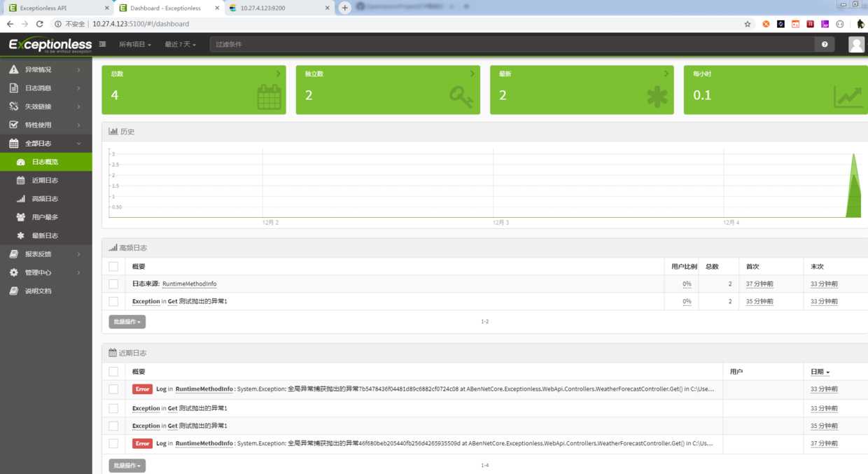Click the site info icon before 不安全

pos(58,24)
